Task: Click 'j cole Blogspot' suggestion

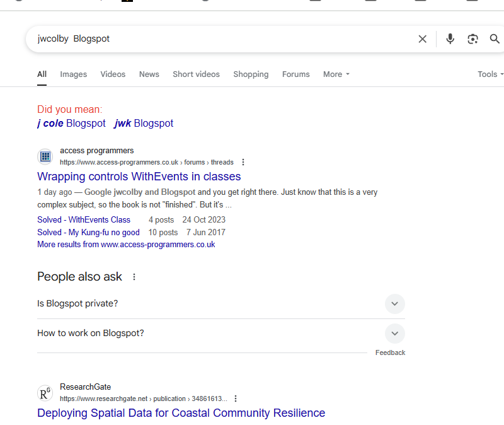Action: tap(71, 124)
